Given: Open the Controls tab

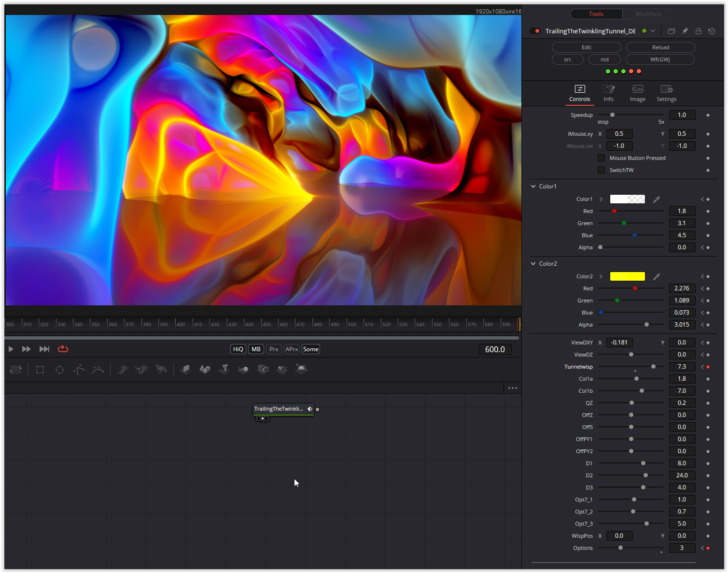Looking at the screenshot, I should tap(580, 94).
